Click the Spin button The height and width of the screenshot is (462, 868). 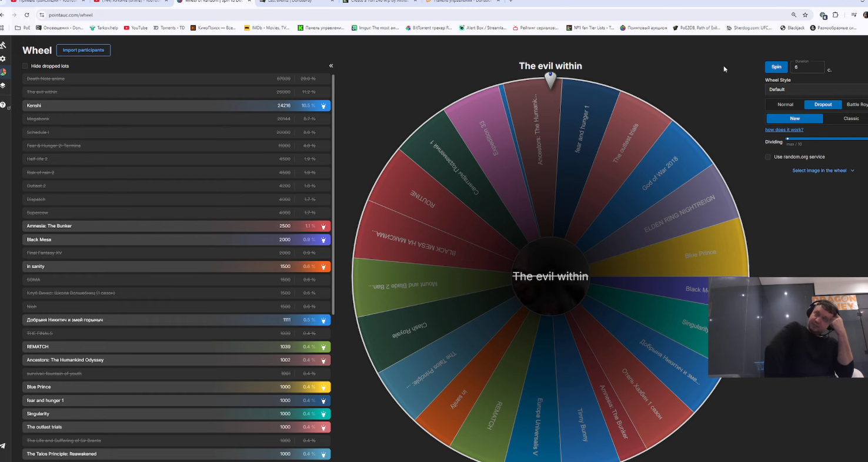click(x=776, y=67)
